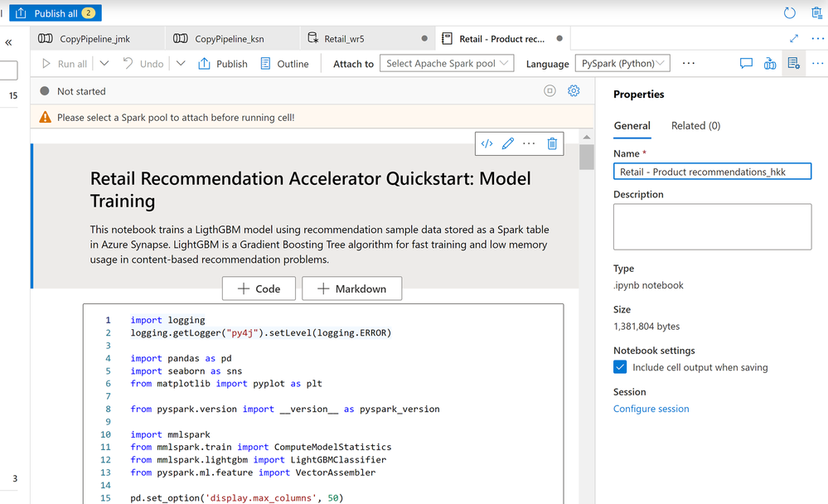The width and height of the screenshot is (828, 504).
Task: Click the stop session icon
Action: (x=550, y=91)
